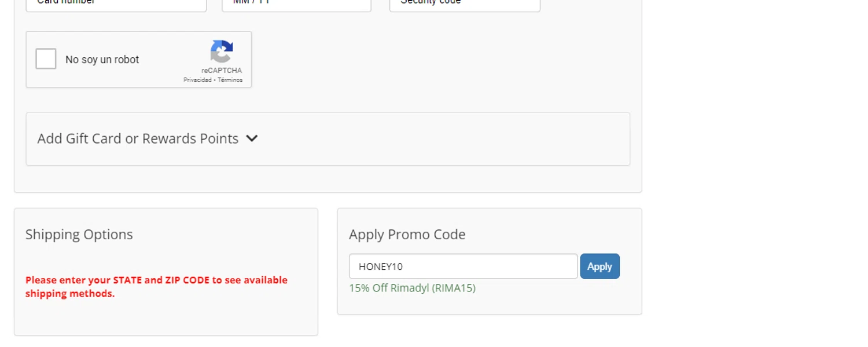Open the reCAPTCHA Términos link
The image size is (868, 347).
point(230,80)
